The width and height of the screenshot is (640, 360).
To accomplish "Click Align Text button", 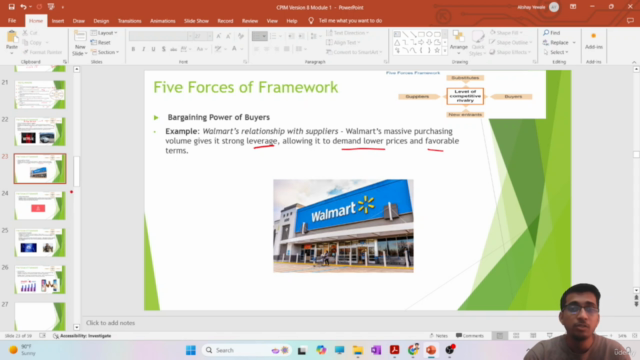I will [x=343, y=42].
